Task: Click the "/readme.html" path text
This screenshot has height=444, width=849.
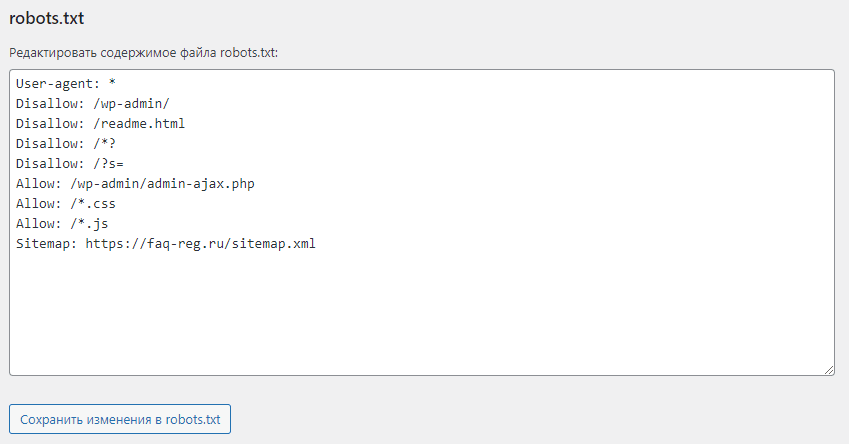Action: point(139,124)
